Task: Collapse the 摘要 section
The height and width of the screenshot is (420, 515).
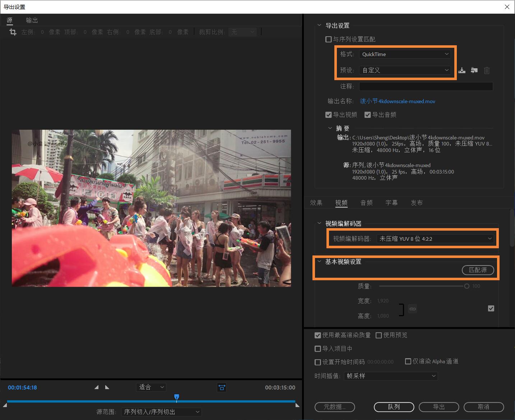Action: [330, 128]
